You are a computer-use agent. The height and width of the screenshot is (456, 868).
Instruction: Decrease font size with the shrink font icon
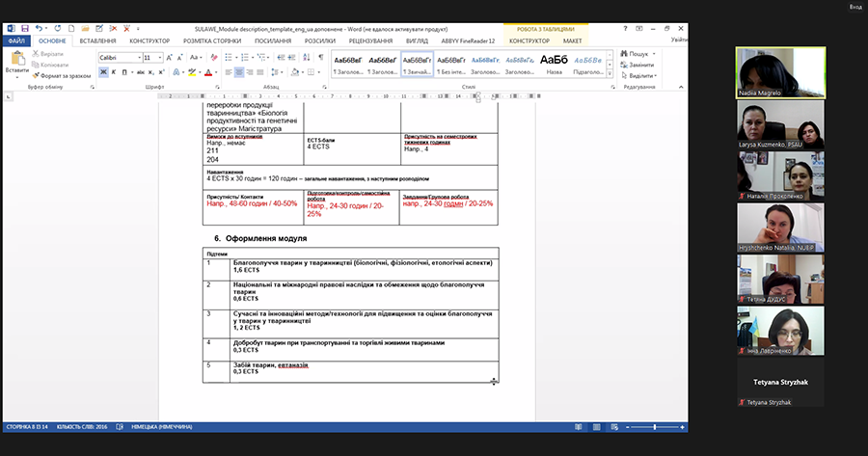[x=179, y=58]
